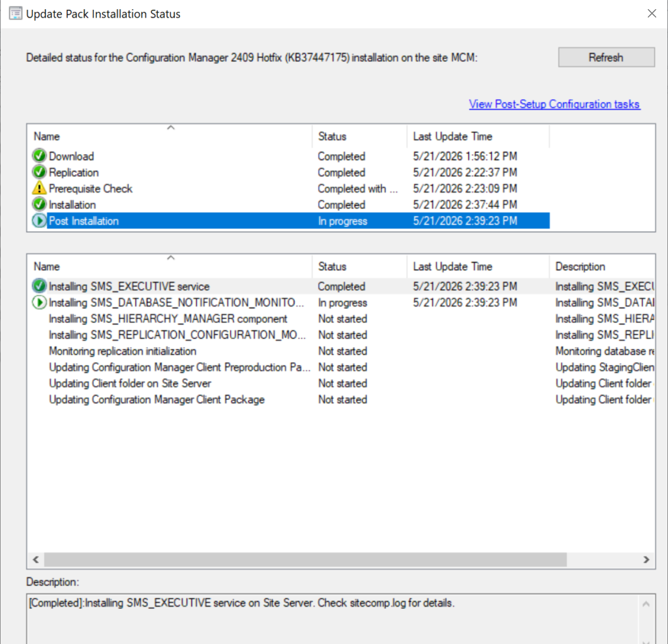This screenshot has width=668, height=644.
Task: Sort upper list by Name column header
Action: [170, 136]
